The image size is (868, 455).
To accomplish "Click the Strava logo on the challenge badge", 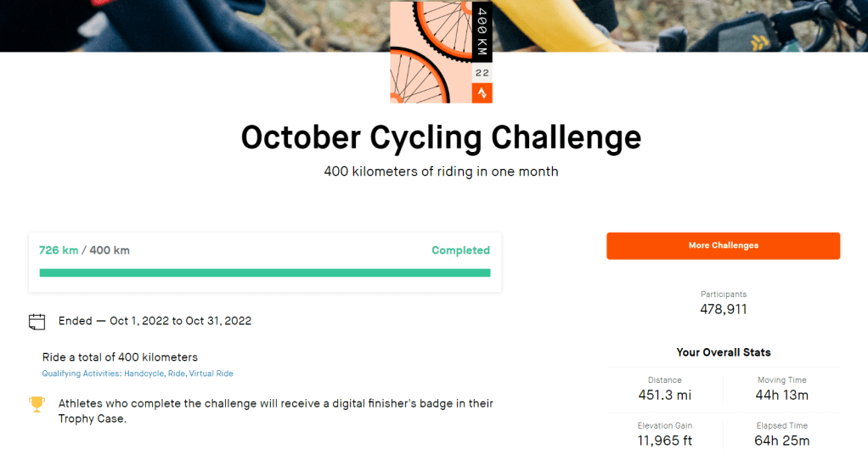I will click(482, 93).
